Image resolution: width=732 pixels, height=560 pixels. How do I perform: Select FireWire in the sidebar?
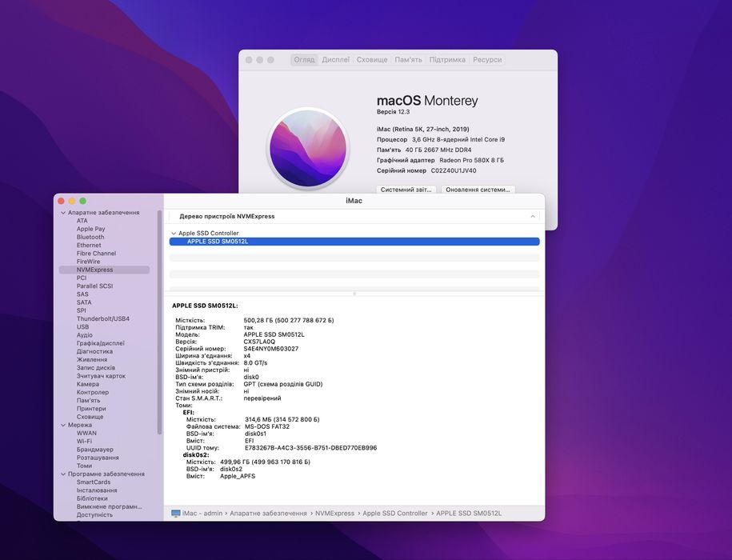point(88,262)
